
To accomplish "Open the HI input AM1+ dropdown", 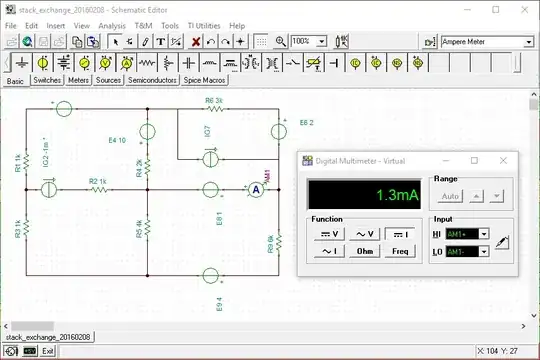I will pos(484,234).
